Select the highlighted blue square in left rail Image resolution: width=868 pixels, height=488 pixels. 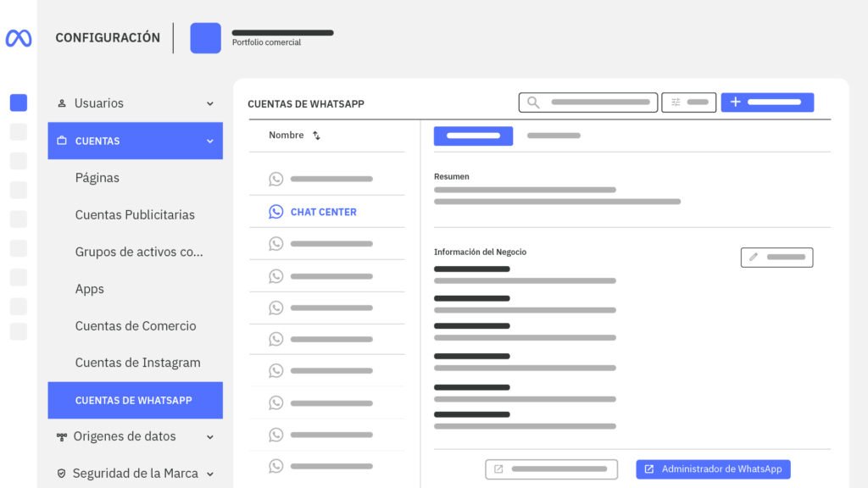click(x=19, y=103)
